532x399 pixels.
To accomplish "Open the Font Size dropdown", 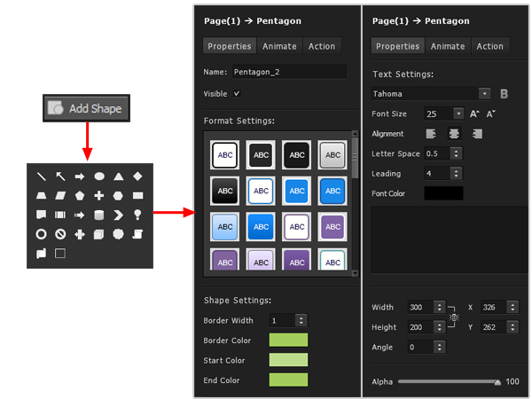I will point(458,113).
